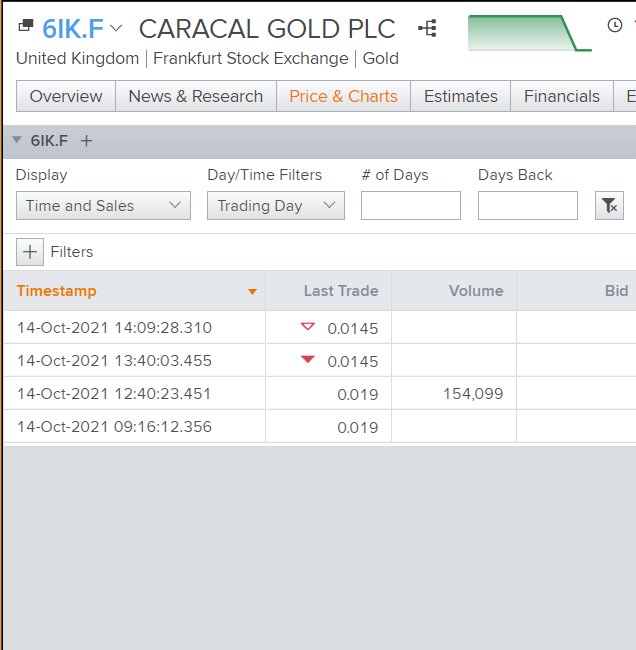
Task: Open the Financials tab
Action: pyautogui.click(x=562, y=96)
